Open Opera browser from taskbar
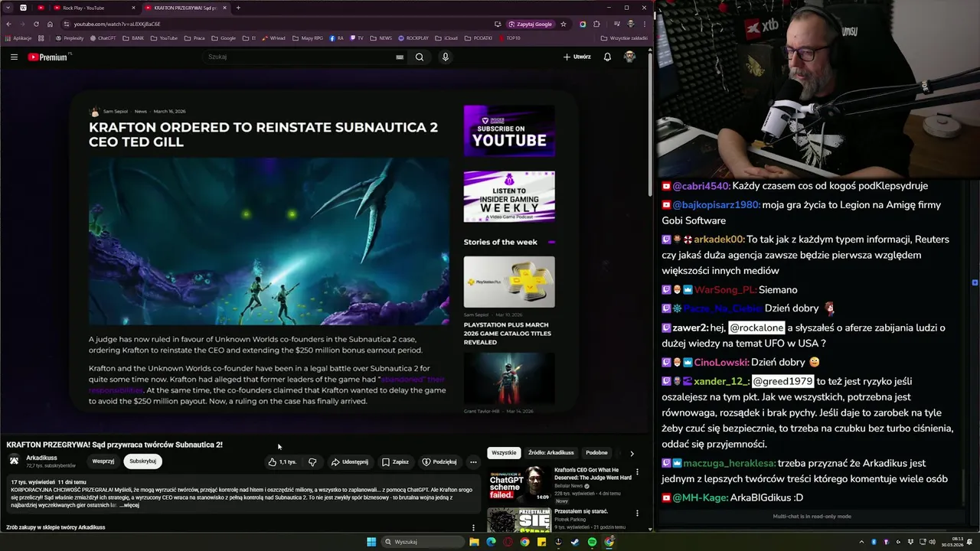The image size is (980, 551). click(508, 542)
